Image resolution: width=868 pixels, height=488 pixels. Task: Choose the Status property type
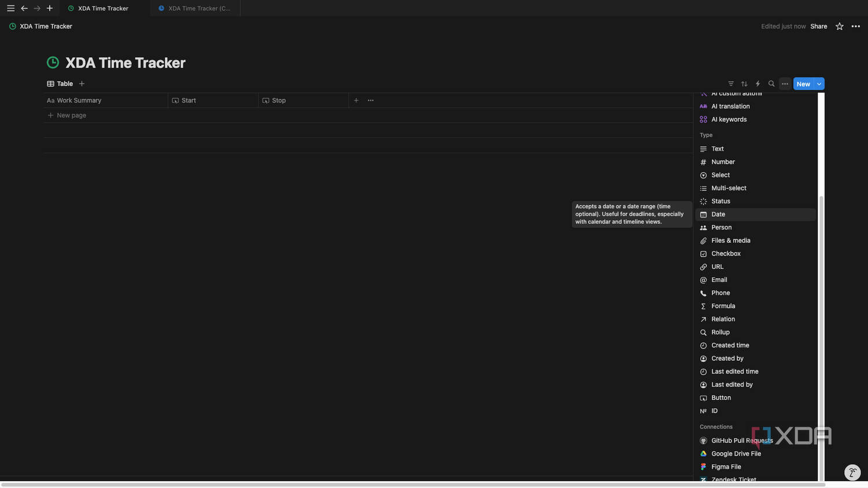coord(755,201)
